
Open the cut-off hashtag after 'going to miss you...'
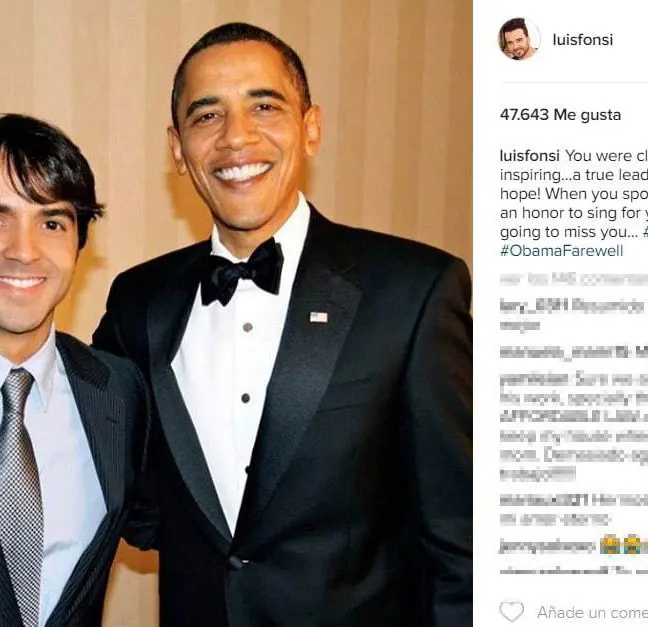(645, 232)
